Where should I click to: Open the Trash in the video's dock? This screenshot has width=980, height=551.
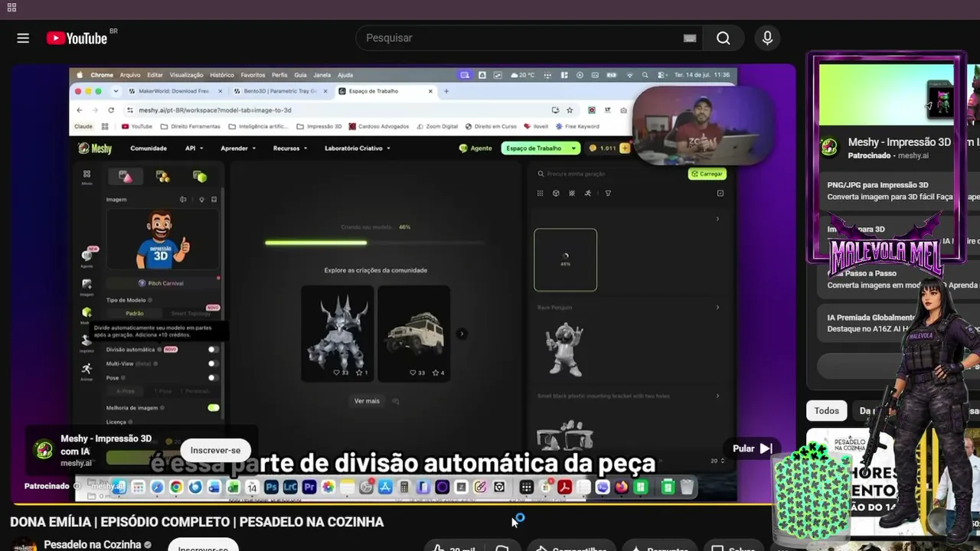(x=687, y=487)
